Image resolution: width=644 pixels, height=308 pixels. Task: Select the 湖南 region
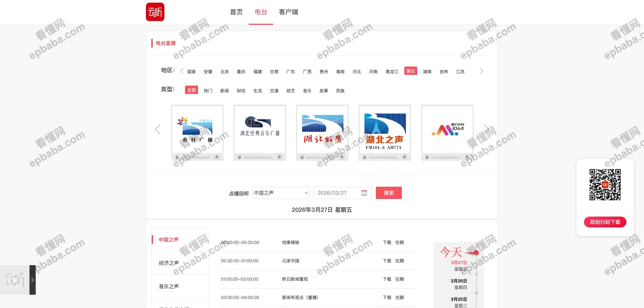point(427,72)
